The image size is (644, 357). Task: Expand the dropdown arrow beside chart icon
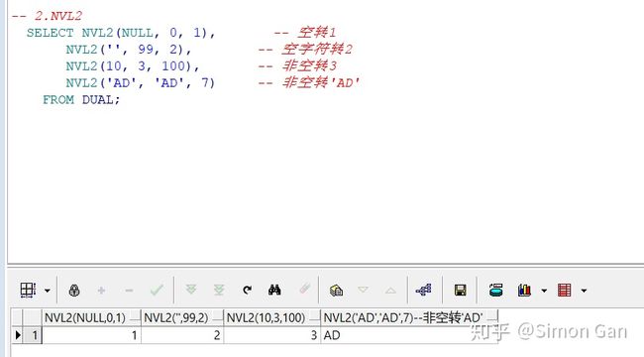click(x=544, y=291)
